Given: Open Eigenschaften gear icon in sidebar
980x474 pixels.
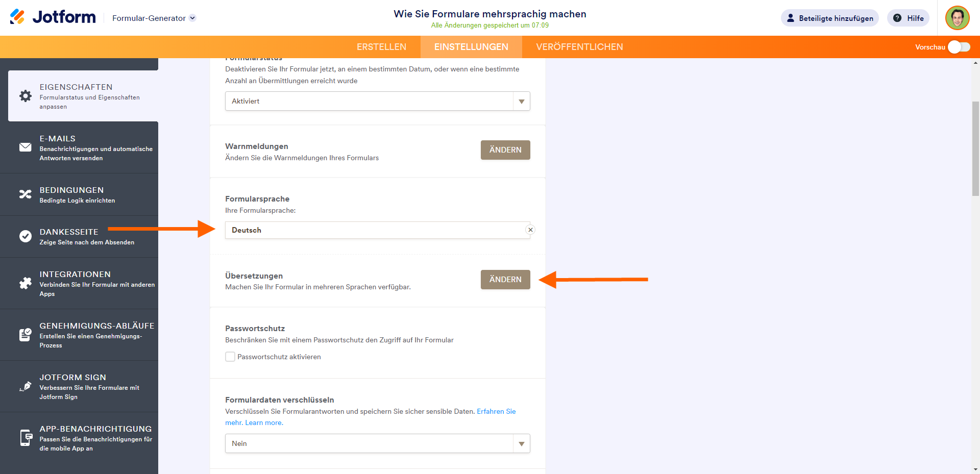Looking at the screenshot, I should (x=26, y=96).
